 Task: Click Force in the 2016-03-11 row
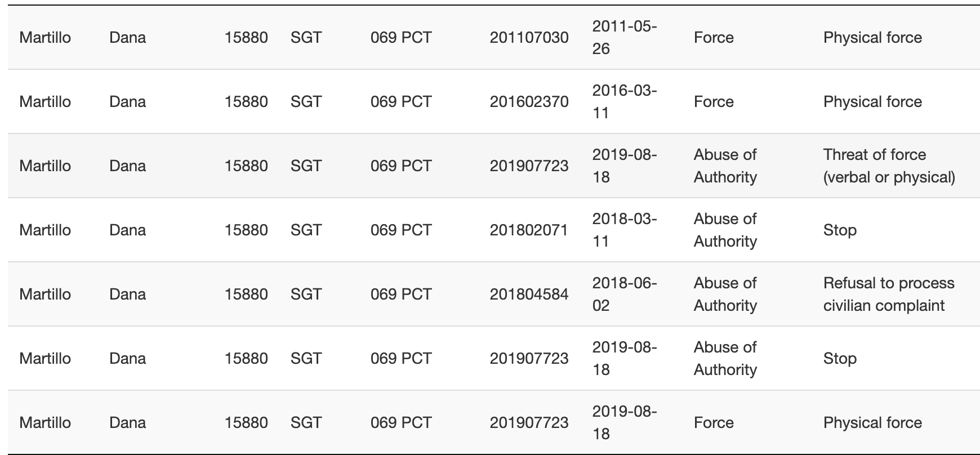(714, 102)
